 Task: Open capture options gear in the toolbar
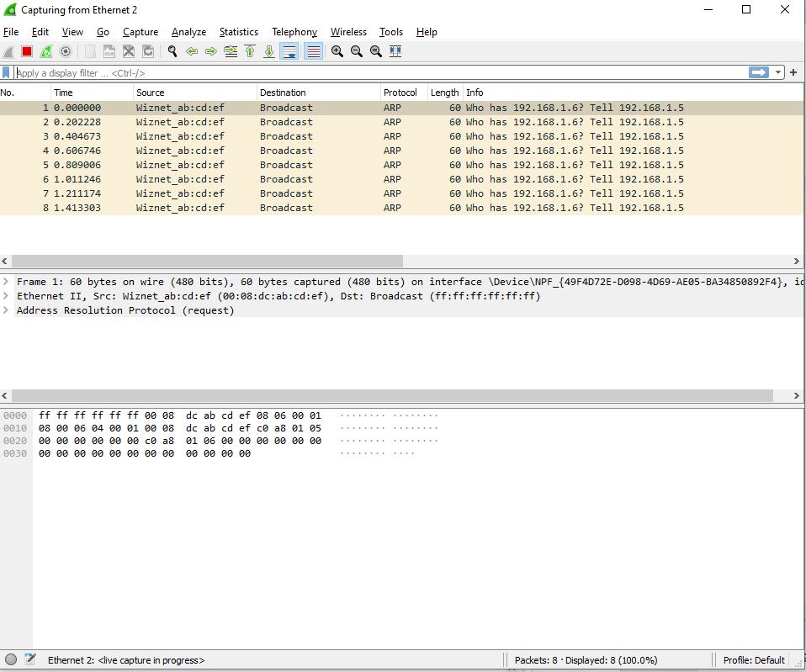pyautogui.click(x=66, y=51)
